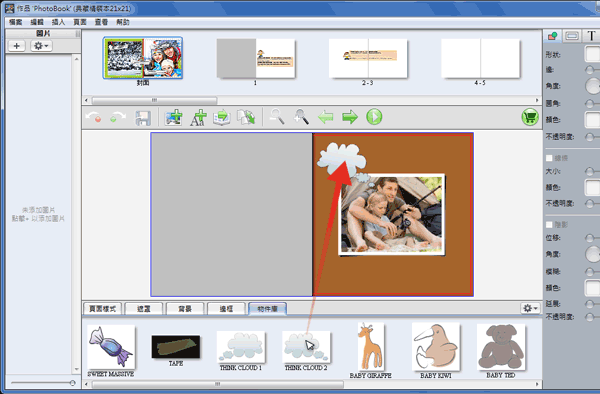Viewport: 600px width, 394px height.
Task: Pick the BABY TED teddy bear object
Action: coord(501,347)
